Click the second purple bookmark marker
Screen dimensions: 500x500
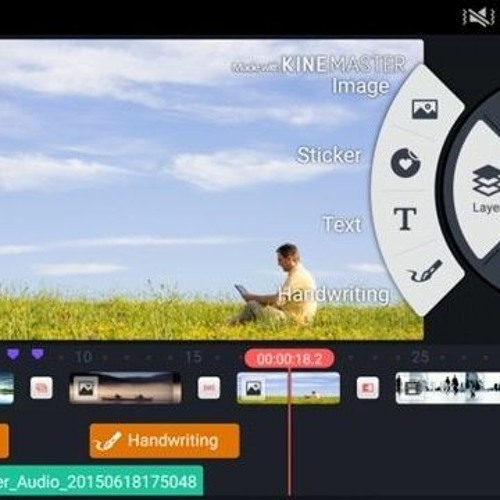38,354
